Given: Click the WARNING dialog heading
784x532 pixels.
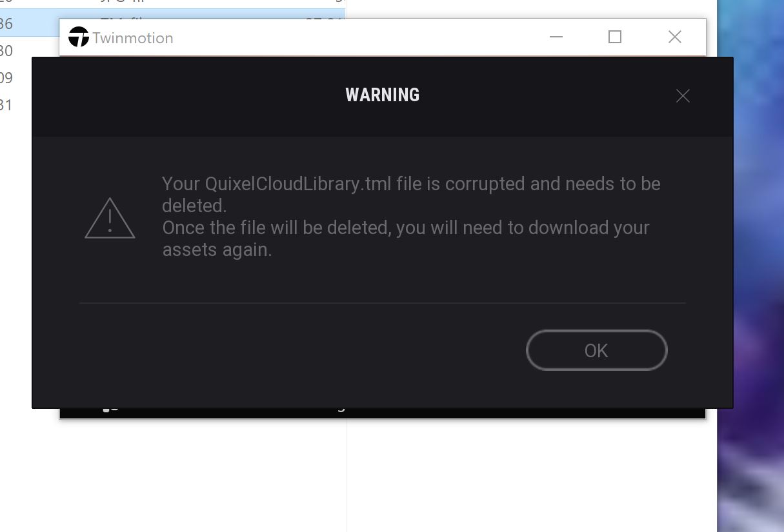Looking at the screenshot, I should (x=383, y=95).
